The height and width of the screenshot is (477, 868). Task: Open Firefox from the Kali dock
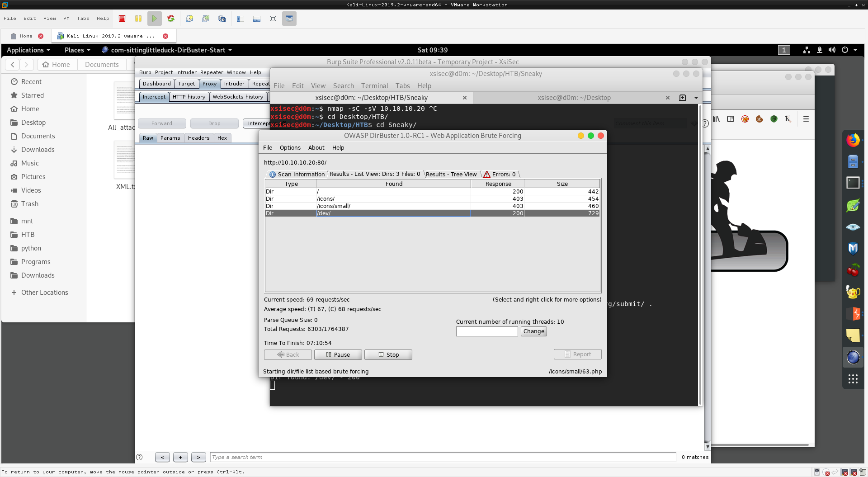coord(853,140)
